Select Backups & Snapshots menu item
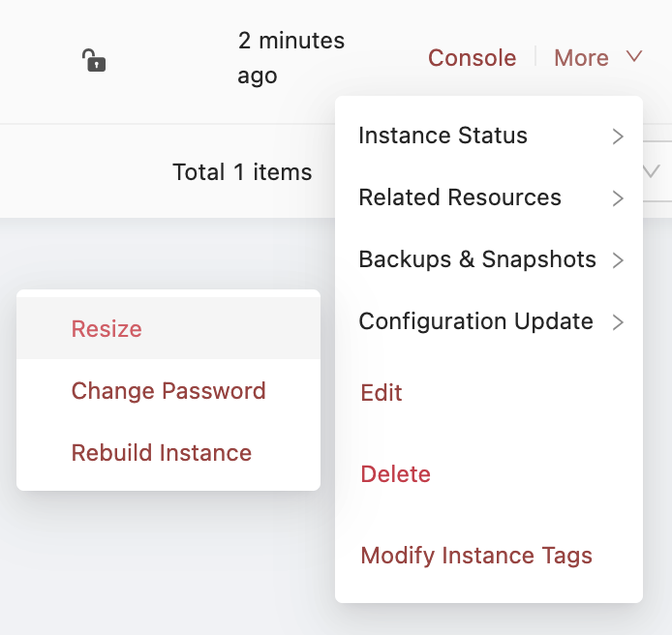Screen dimensions: 672x635 pos(476,259)
